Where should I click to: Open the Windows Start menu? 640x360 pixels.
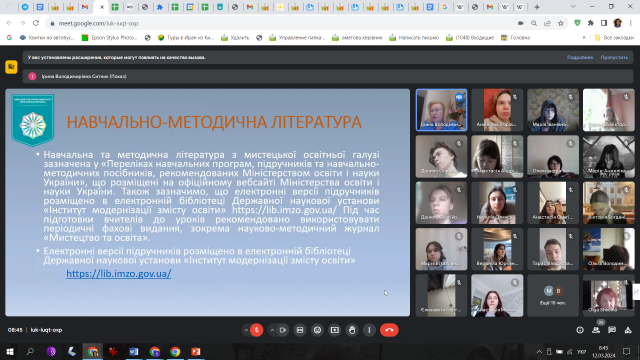[x=10, y=351]
